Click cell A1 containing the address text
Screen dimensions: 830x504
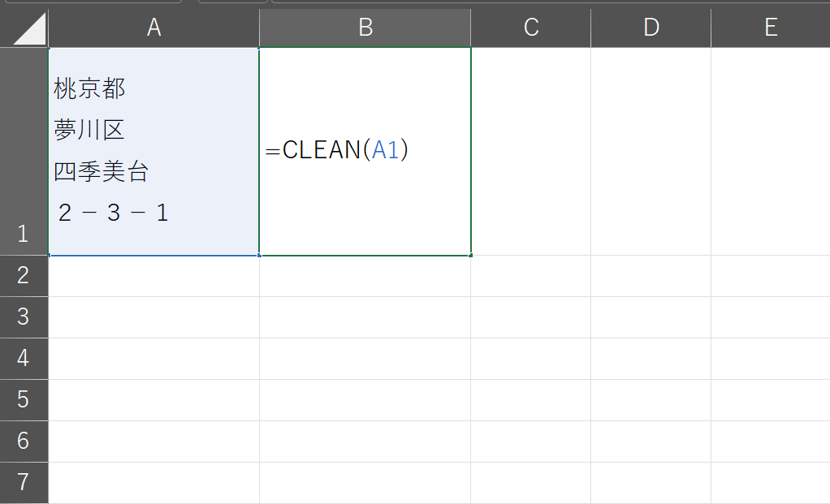pos(153,152)
